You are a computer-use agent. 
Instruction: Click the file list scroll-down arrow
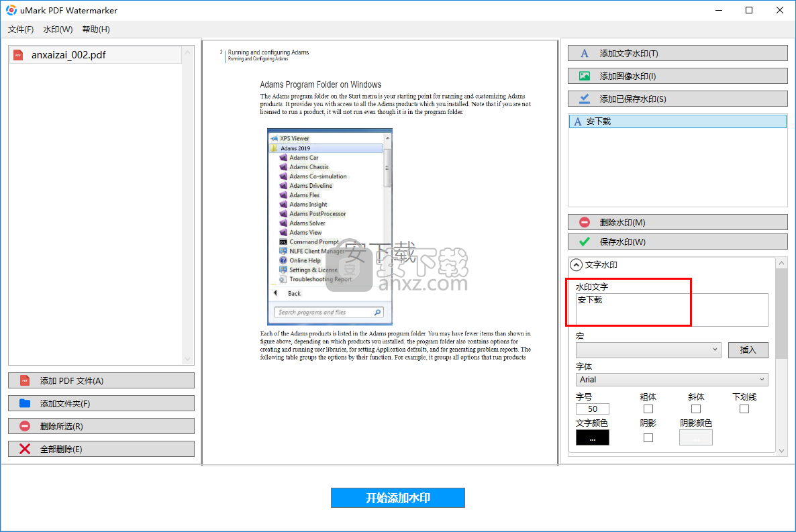coord(187,359)
